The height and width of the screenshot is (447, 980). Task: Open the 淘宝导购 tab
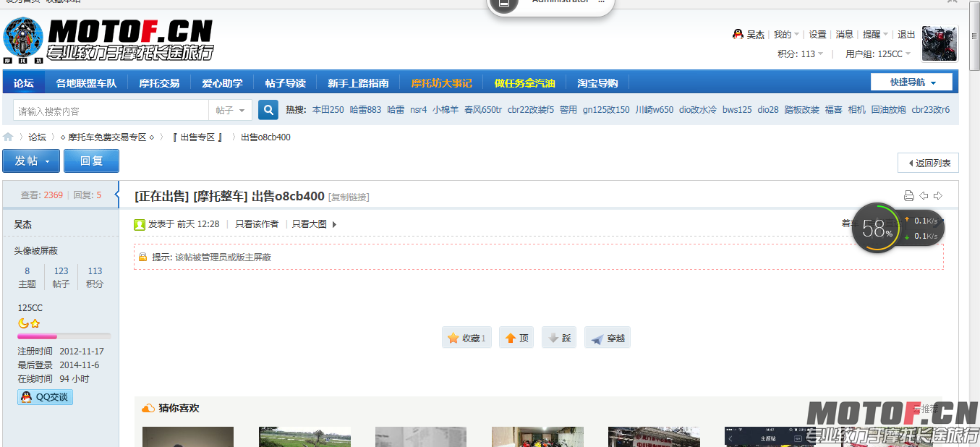[x=597, y=82]
